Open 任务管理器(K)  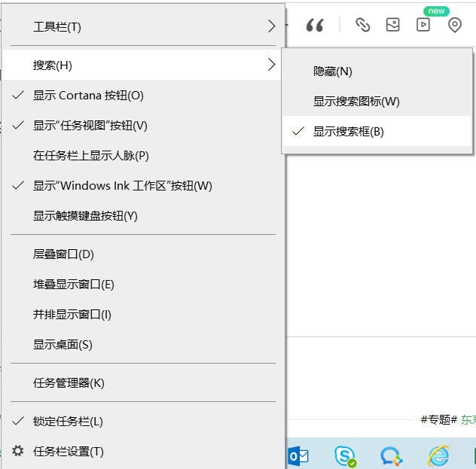tap(142, 383)
